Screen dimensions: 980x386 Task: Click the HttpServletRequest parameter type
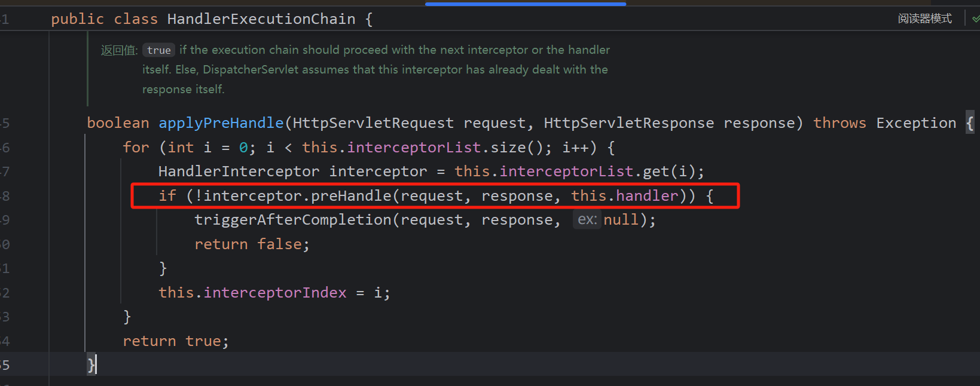click(x=373, y=123)
